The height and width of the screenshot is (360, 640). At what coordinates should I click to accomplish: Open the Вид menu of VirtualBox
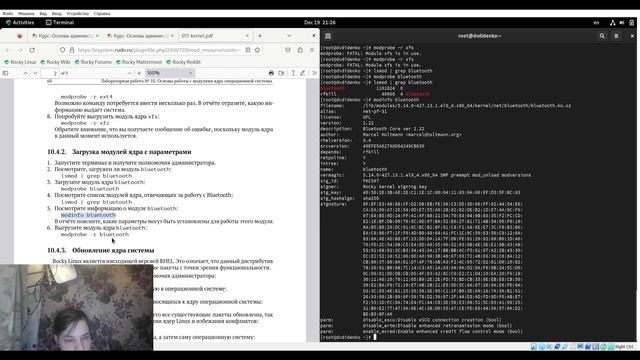[43, 13]
